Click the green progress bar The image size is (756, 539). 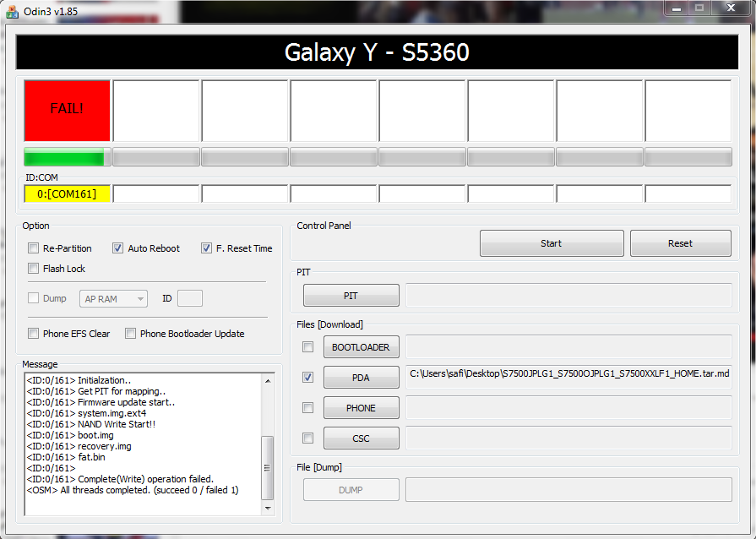pos(67,157)
